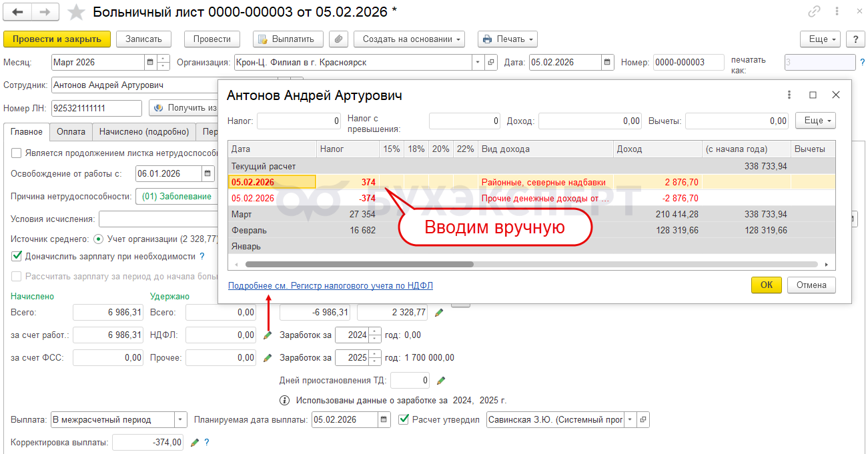Viewport: 868px width, 454px height.
Task: Open the link chain icon in header
Action: tap(814, 11)
